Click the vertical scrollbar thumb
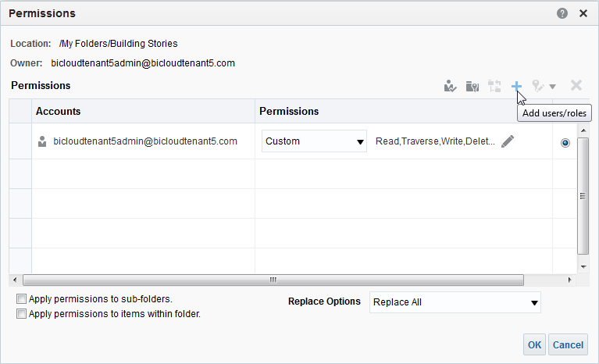Image resolution: width=599 pixels, height=364 pixels. 583,196
